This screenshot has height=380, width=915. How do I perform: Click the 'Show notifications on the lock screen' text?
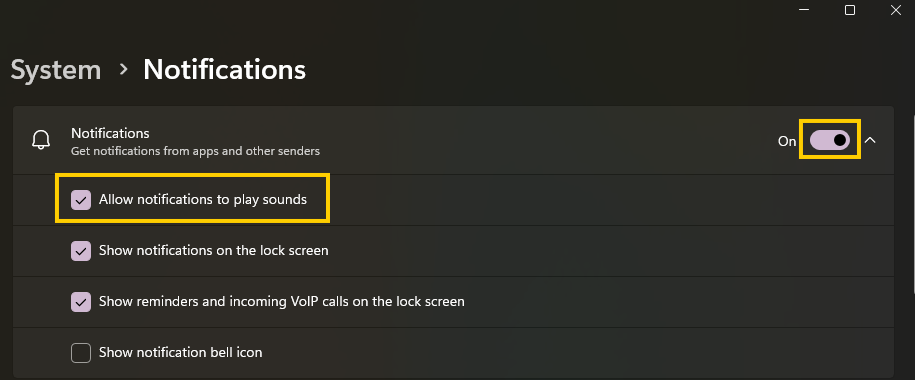click(214, 251)
